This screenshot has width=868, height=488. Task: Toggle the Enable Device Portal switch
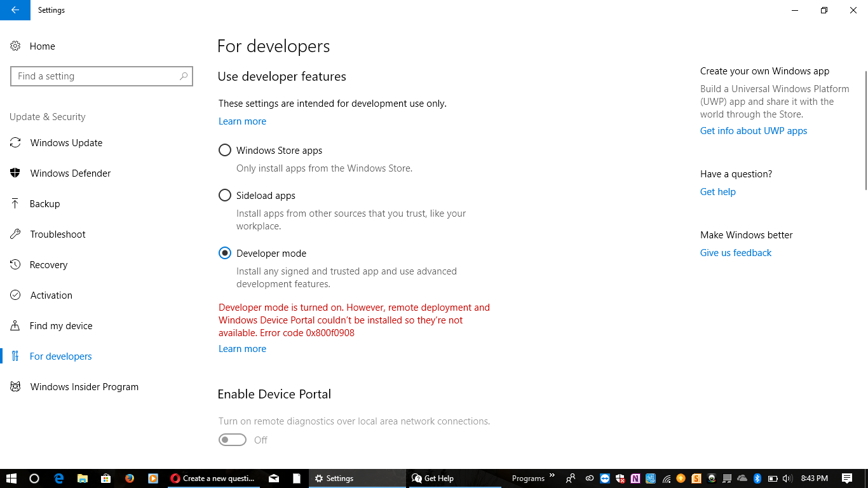[x=232, y=440]
